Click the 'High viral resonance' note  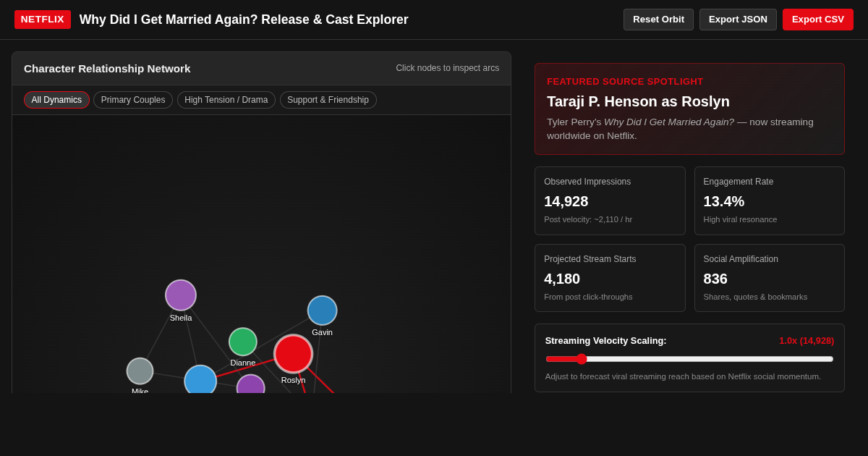[x=740, y=219]
